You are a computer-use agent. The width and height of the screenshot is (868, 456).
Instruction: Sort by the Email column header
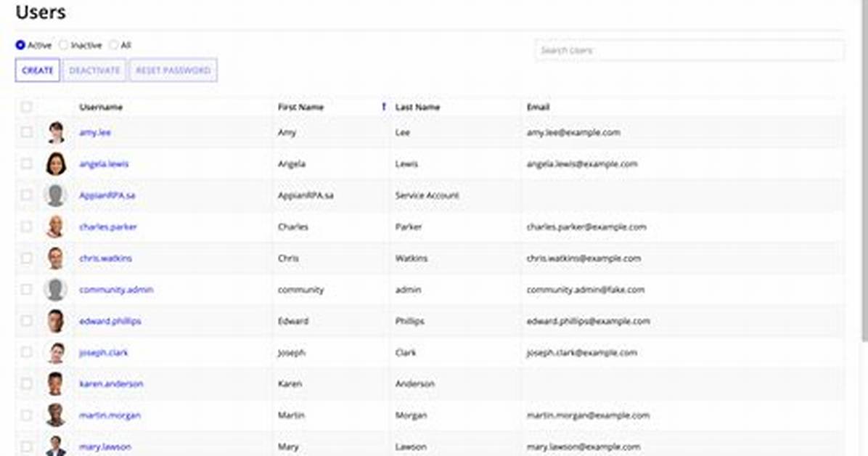[538, 107]
